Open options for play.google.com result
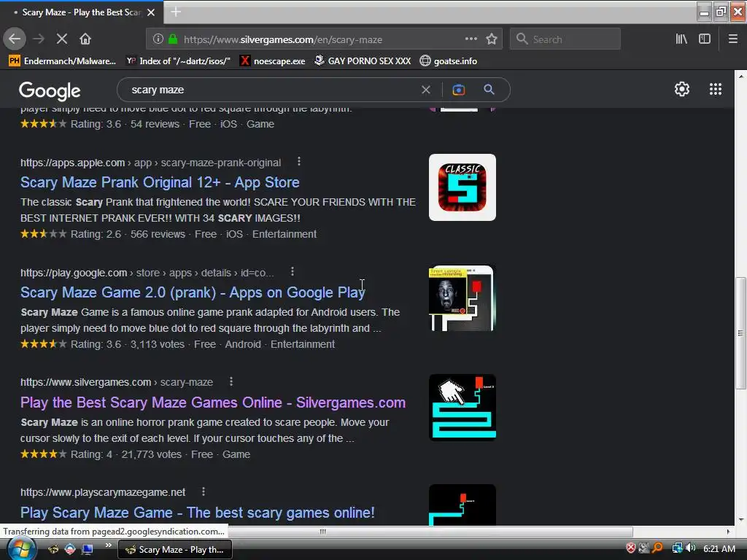This screenshot has height=560, width=747. (x=292, y=271)
